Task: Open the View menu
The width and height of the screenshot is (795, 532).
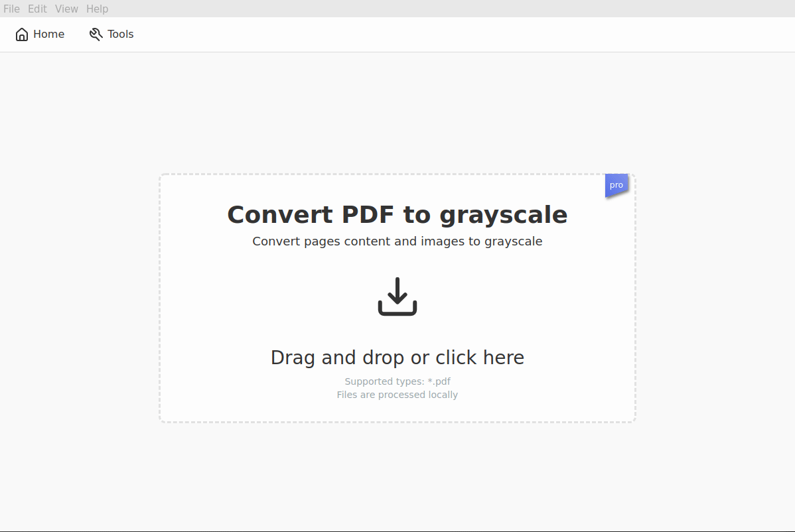Action: 66,9
